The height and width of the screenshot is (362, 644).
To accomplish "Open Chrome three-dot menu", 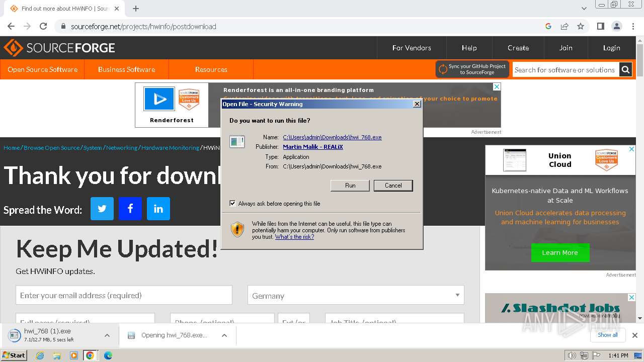I will pos(633,26).
